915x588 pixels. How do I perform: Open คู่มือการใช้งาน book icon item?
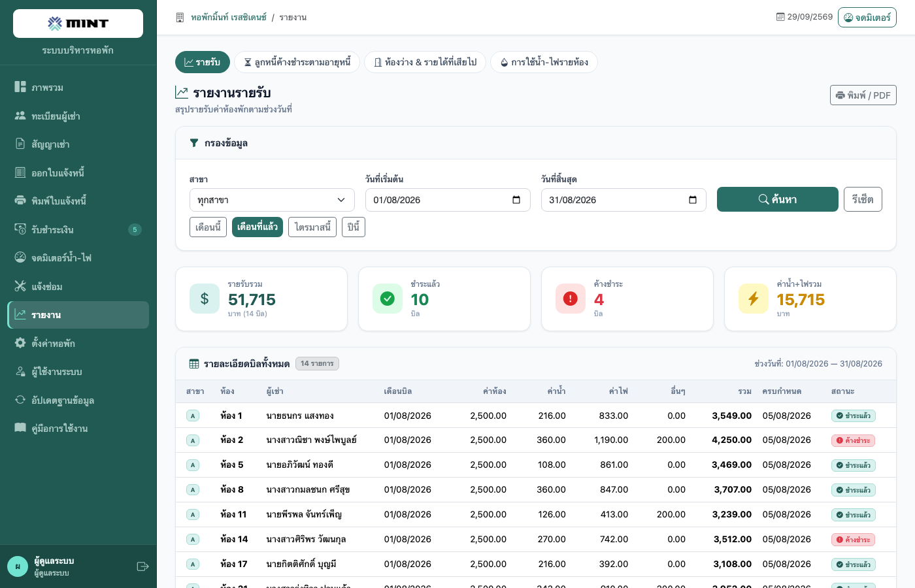click(x=78, y=429)
